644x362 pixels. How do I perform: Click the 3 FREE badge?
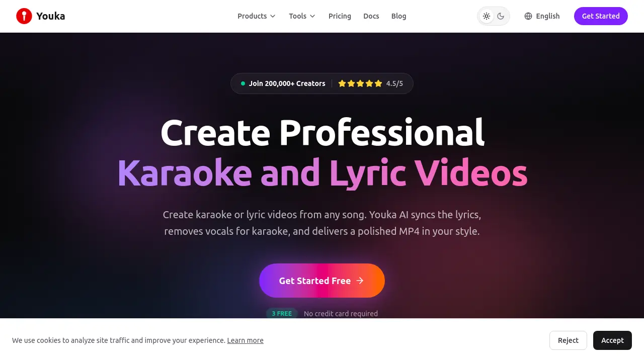pos(282,314)
